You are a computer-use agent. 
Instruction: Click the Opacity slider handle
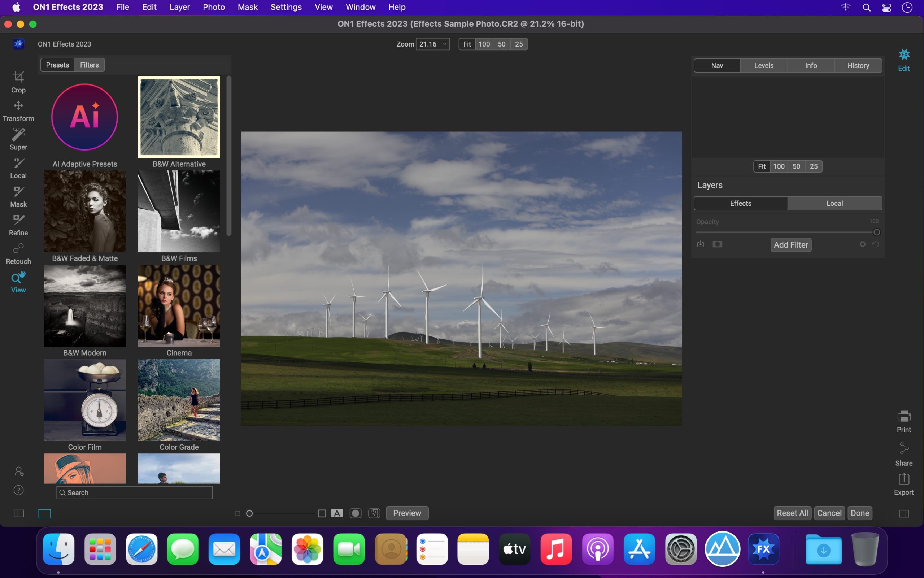pyautogui.click(x=876, y=232)
